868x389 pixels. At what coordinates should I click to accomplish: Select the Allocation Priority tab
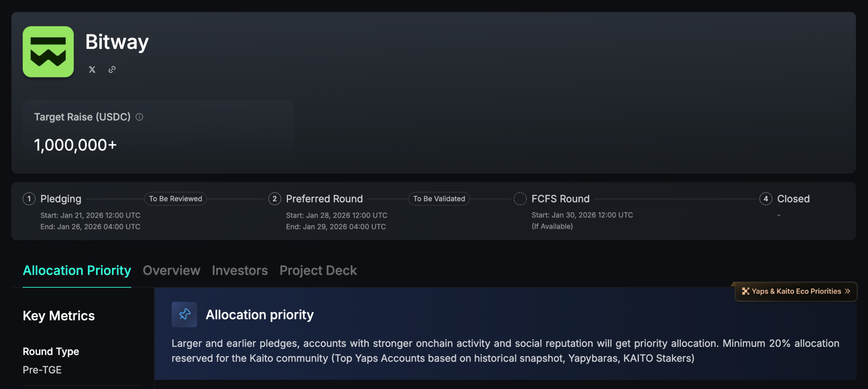(77, 270)
